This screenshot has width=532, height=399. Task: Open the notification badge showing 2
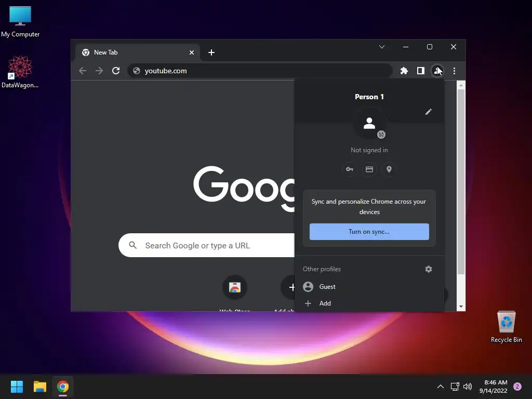pos(517,387)
